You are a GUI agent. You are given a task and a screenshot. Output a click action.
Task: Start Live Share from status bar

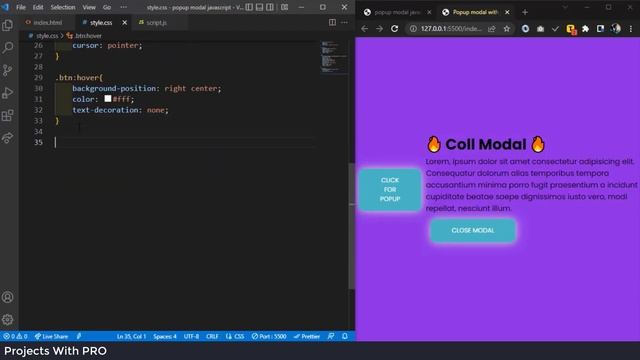click(x=51, y=336)
